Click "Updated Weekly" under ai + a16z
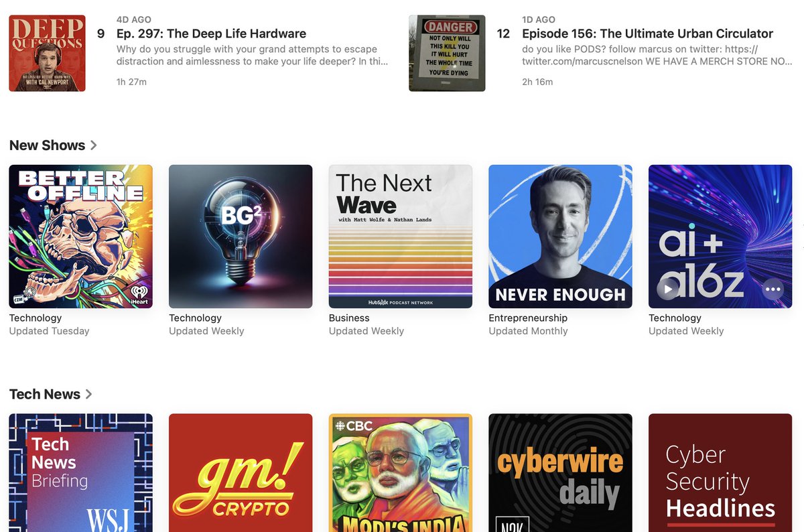The image size is (804, 532). [x=686, y=331]
